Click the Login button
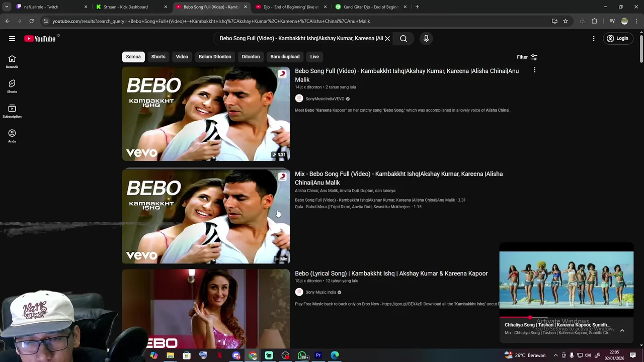Screen dimensions: 644x362 click(617, 39)
